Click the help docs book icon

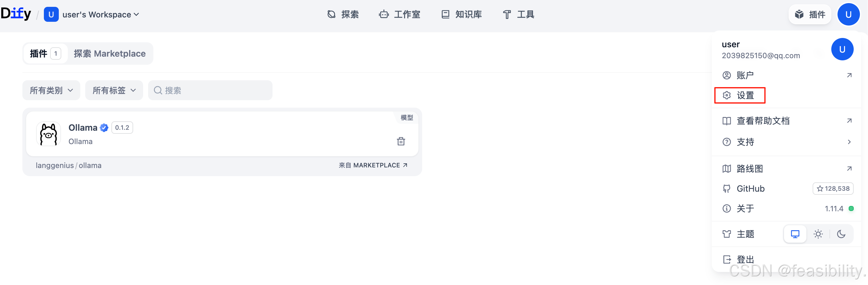[x=726, y=121]
